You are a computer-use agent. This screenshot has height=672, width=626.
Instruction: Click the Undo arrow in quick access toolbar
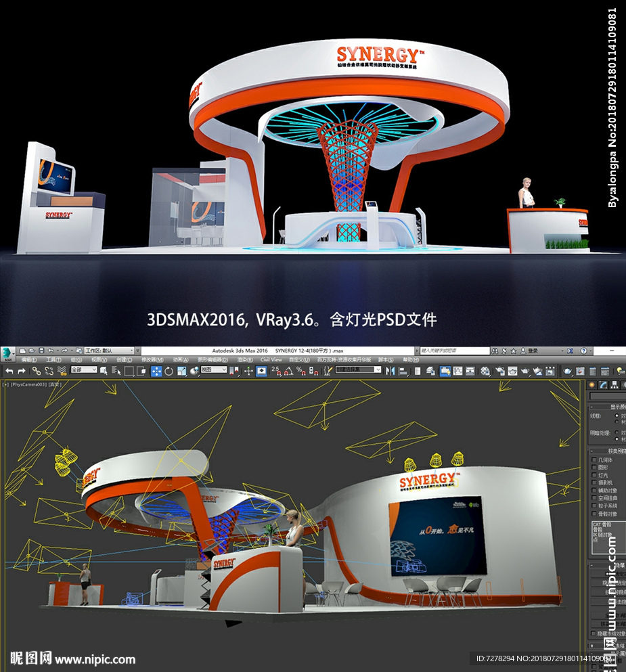(x=51, y=351)
